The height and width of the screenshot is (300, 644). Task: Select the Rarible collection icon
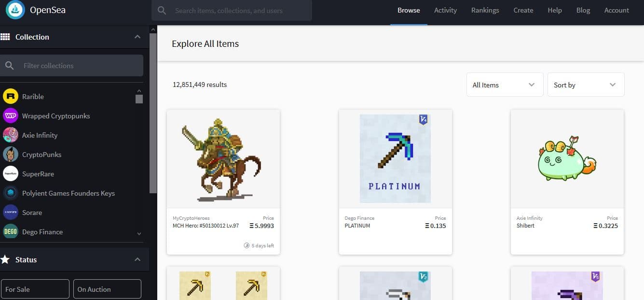[11, 97]
